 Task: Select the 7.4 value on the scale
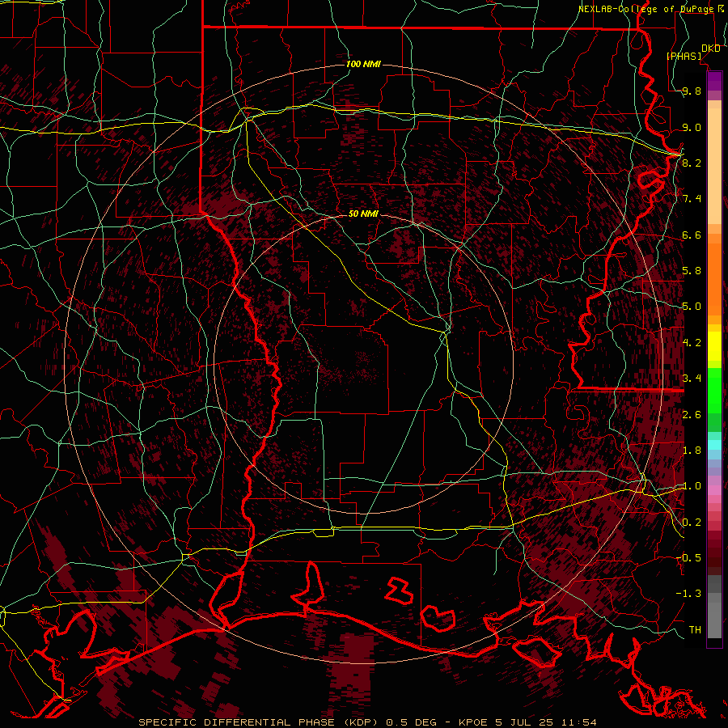692,199
